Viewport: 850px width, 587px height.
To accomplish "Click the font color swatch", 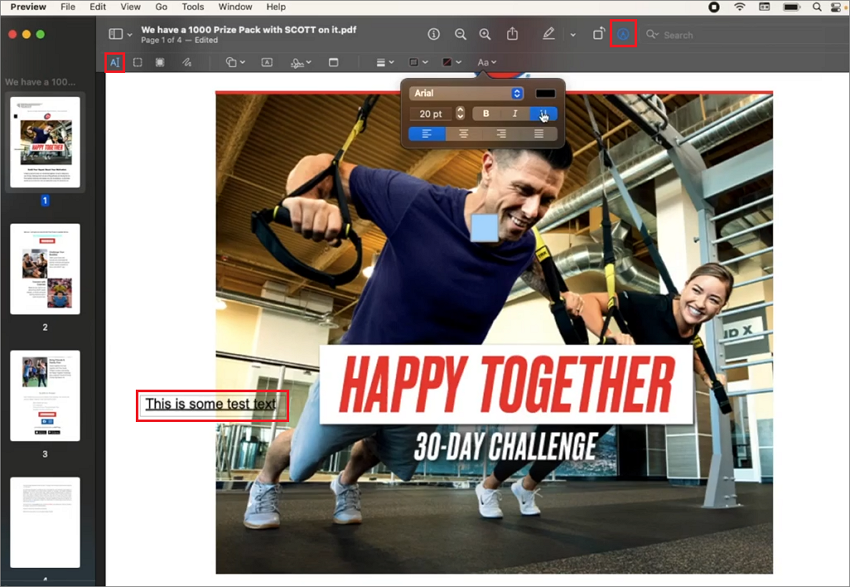I will tap(545, 93).
